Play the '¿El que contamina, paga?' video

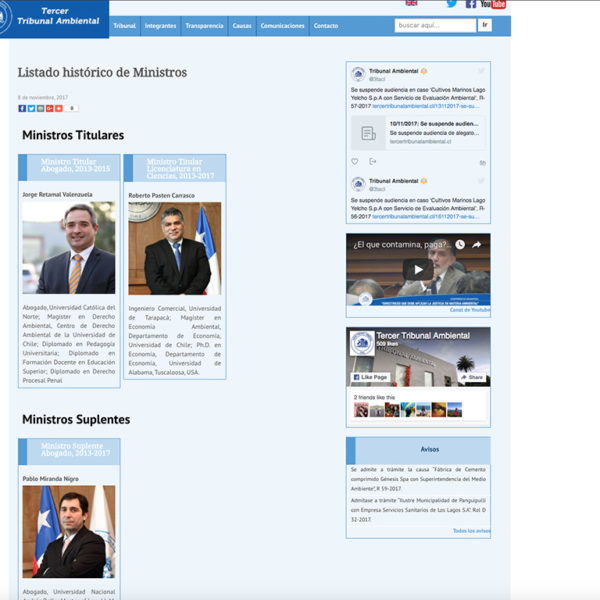418,270
